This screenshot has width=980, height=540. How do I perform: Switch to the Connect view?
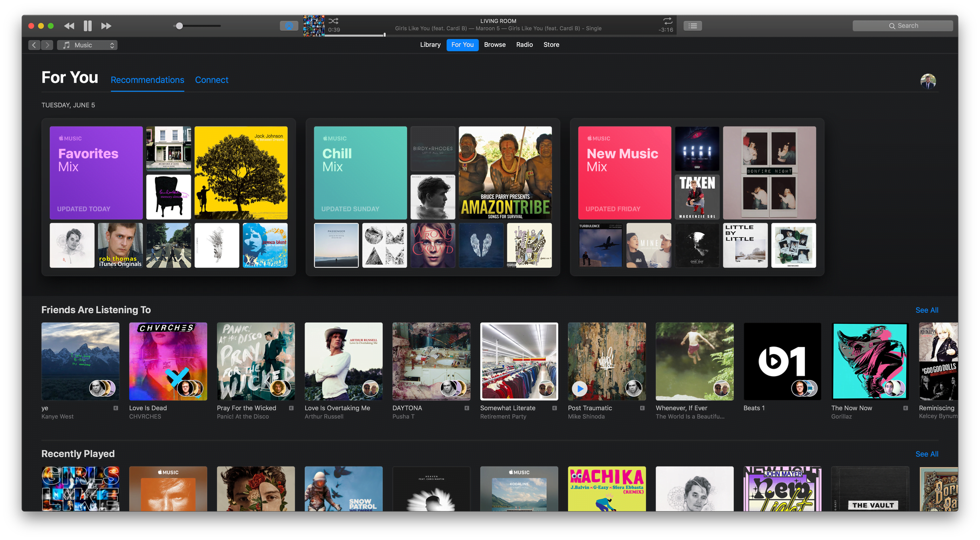click(x=211, y=79)
